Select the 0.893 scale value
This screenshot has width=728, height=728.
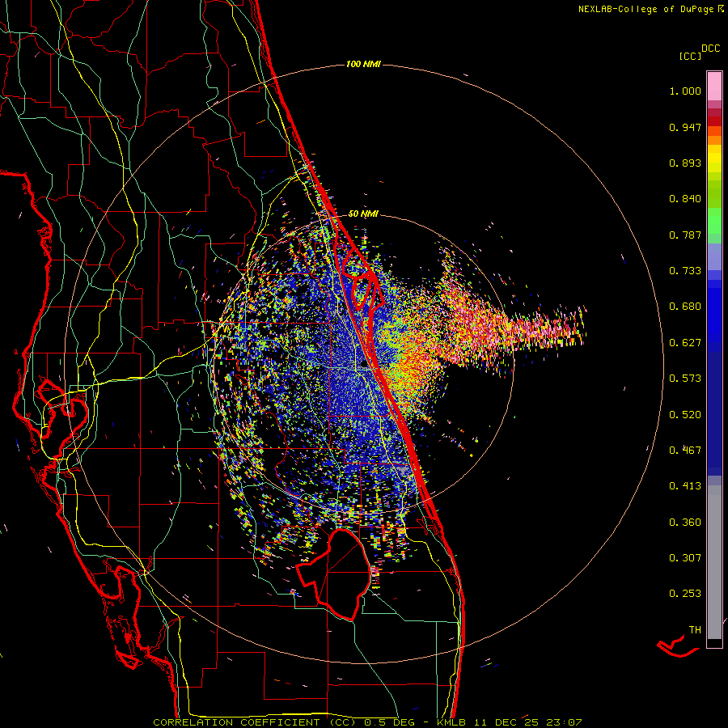pos(685,163)
